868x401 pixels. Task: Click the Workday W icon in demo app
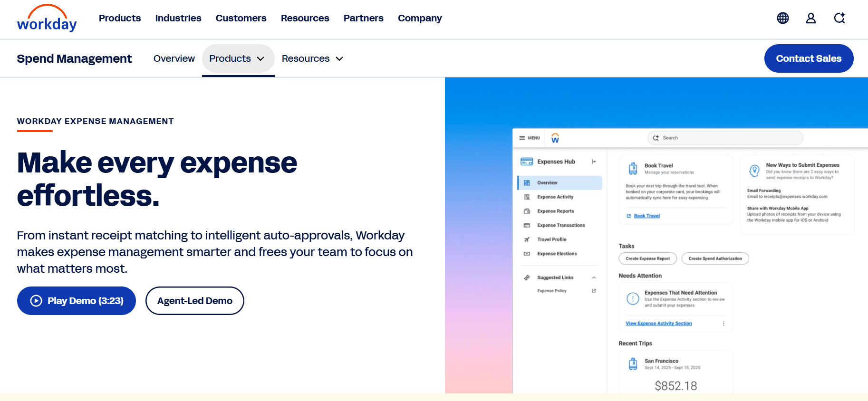pyautogui.click(x=555, y=138)
